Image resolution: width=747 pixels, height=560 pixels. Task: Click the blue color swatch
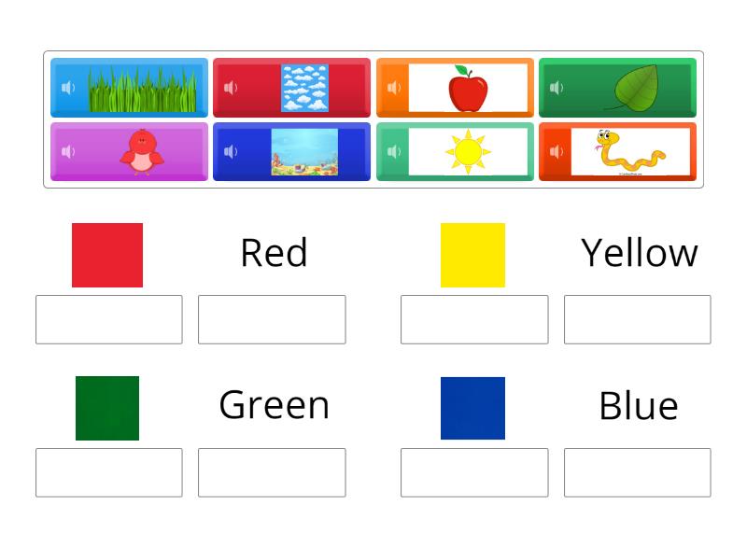(473, 406)
